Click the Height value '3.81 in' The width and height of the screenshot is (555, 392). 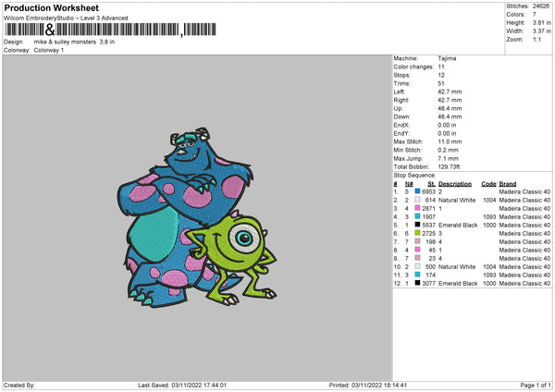(541, 22)
